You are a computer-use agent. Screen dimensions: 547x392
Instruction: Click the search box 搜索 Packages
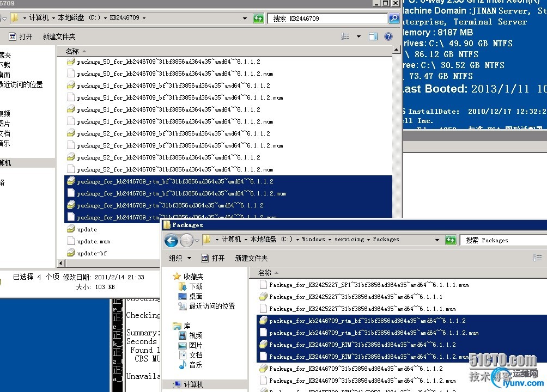point(503,240)
